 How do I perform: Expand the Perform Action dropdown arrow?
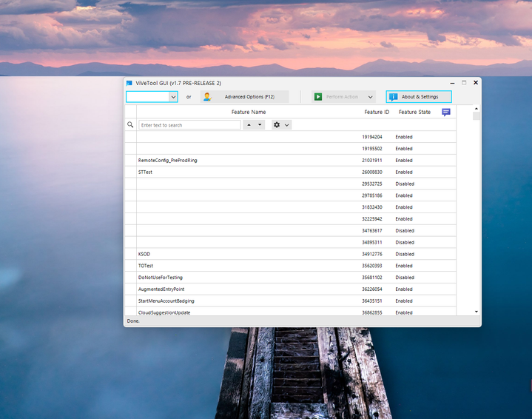click(x=371, y=97)
